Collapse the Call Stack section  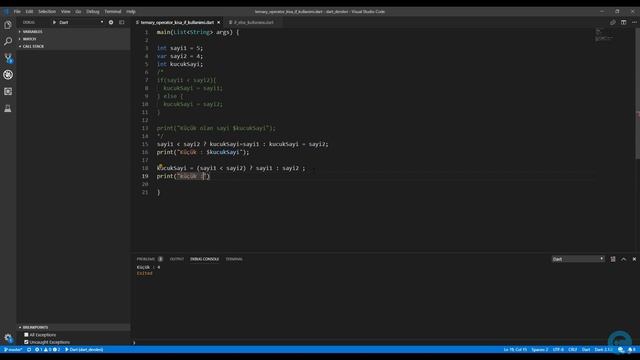[73, 47]
